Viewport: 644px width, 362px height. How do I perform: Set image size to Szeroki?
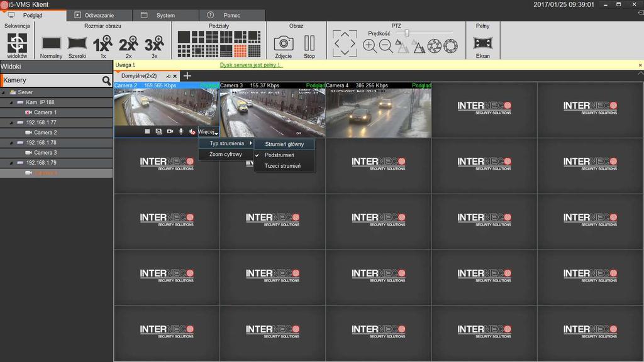[x=77, y=43]
